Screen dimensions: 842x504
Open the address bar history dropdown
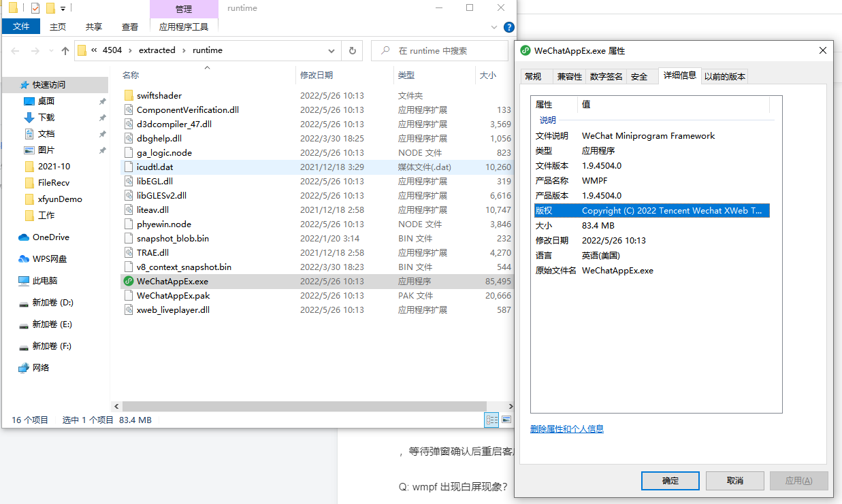point(331,50)
